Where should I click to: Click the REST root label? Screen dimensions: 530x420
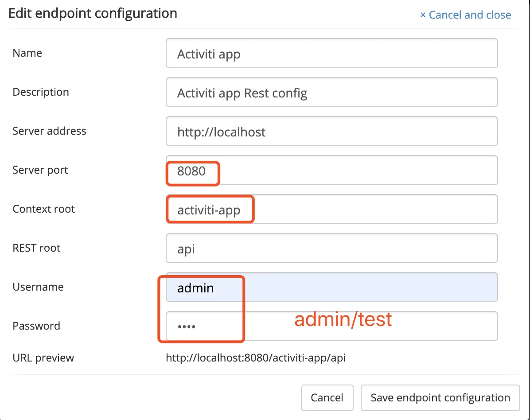[x=36, y=248]
